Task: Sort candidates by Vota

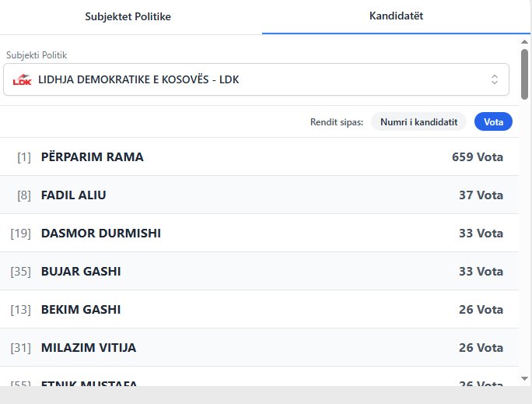Action: click(x=493, y=121)
